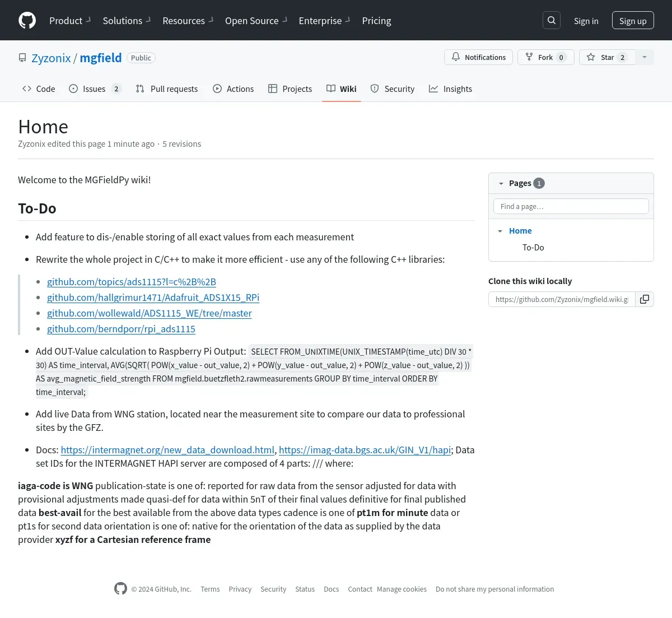Select the wiki clone URL field
The height and width of the screenshot is (618, 672).
pyautogui.click(x=562, y=299)
